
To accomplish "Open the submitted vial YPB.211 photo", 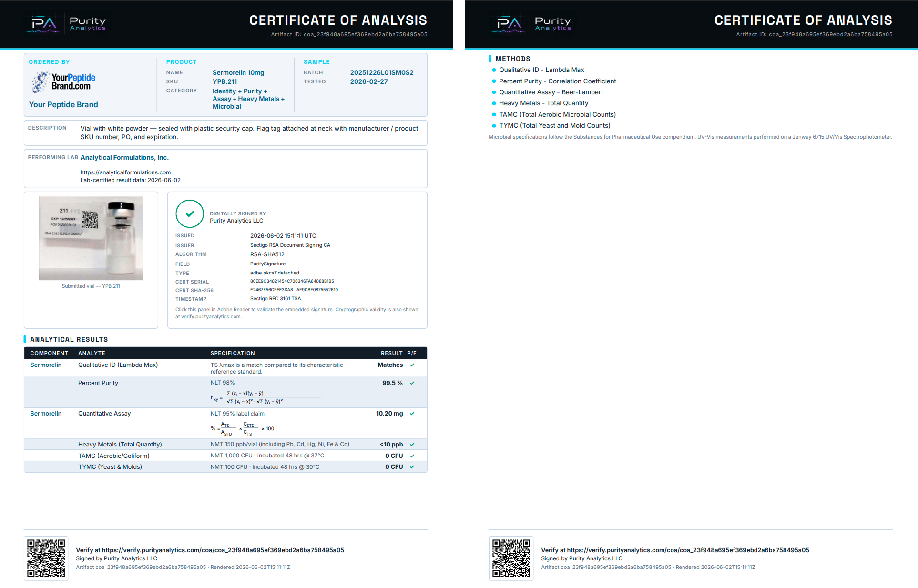I will pos(91,238).
